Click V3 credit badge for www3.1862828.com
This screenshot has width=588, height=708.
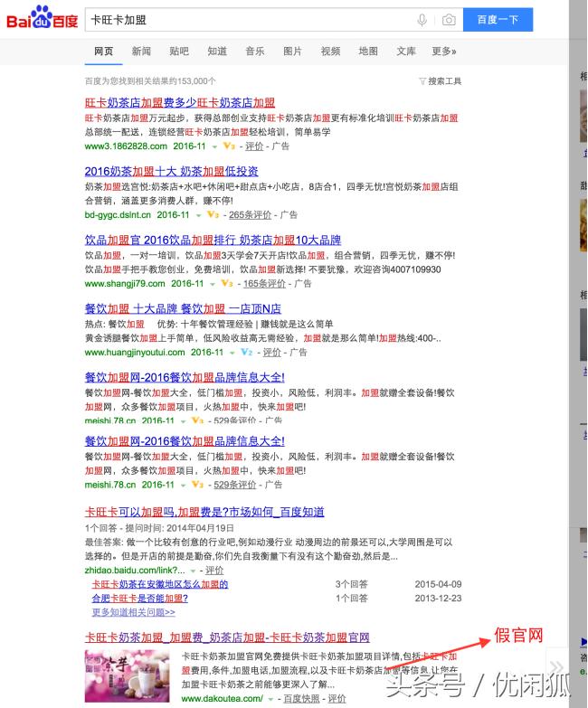click(x=229, y=146)
